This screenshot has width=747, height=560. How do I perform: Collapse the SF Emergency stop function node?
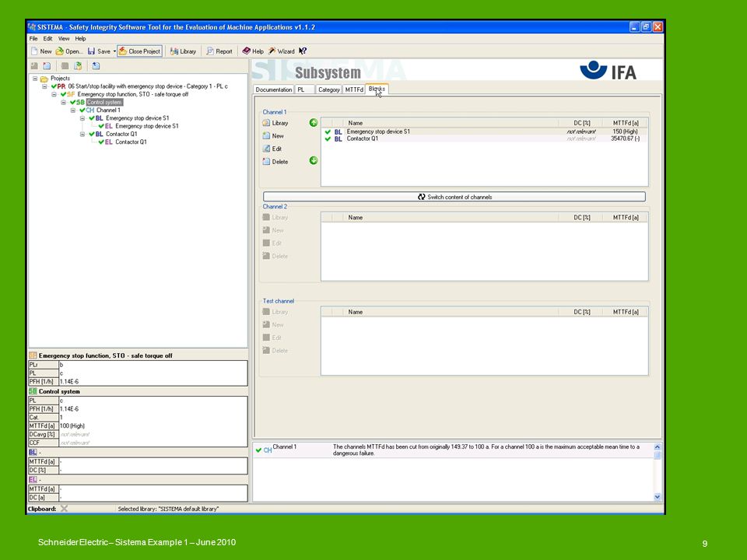click(x=54, y=94)
